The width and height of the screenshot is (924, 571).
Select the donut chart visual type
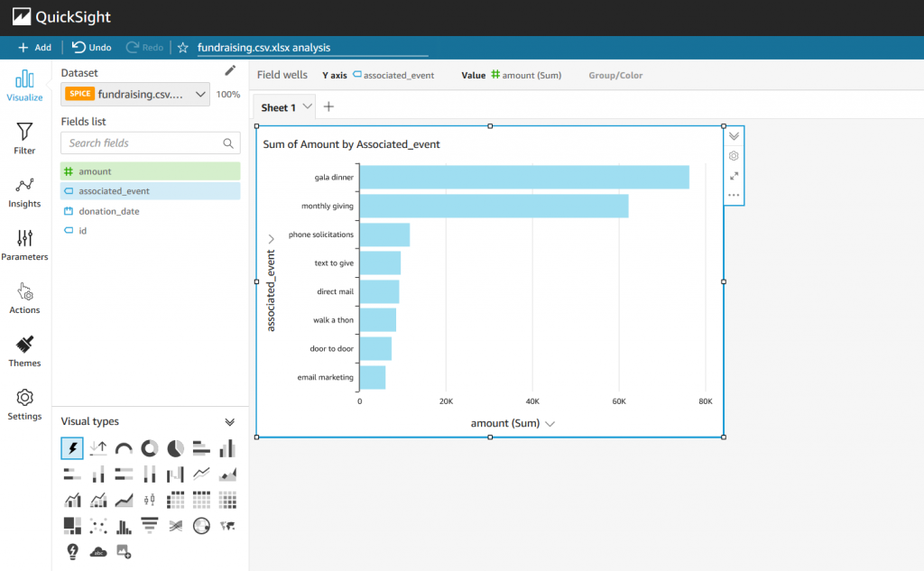point(150,448)
